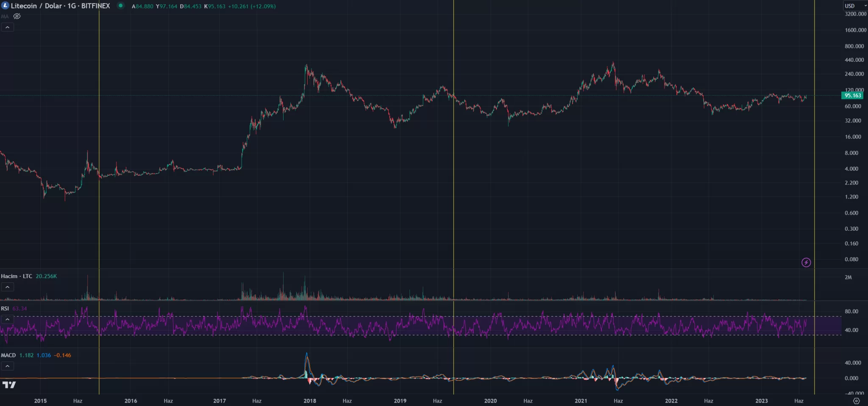
Task: Collapse the Hacim volume pane legend
Action: [x=7, y=287]
